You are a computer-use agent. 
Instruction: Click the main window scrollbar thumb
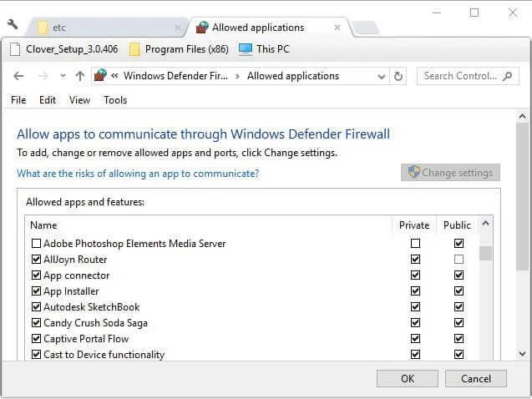point(523,197)
